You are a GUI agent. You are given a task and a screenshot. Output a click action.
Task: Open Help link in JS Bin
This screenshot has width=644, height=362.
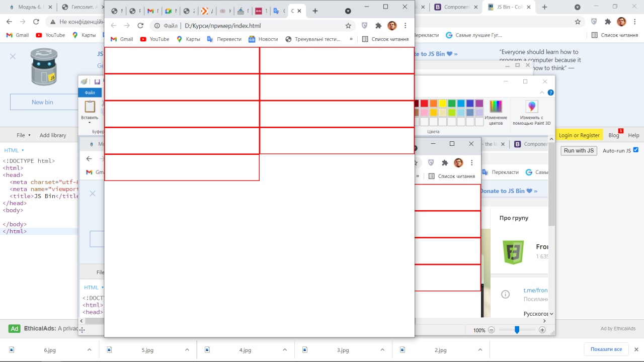[x=633, y=135]
